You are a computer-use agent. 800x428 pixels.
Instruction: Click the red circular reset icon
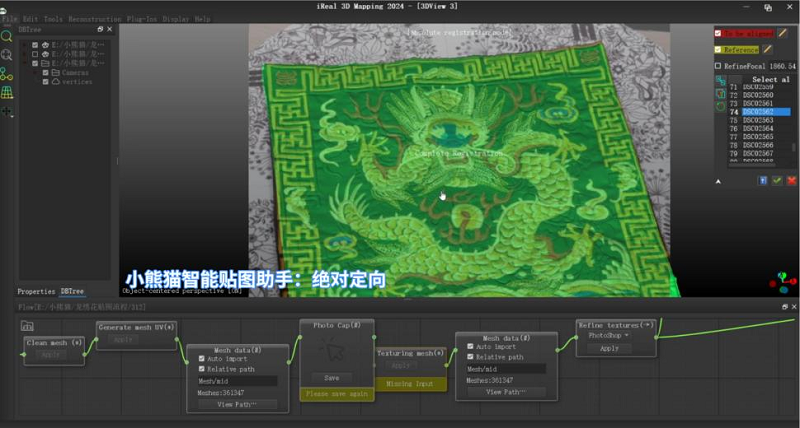(720, 106)
